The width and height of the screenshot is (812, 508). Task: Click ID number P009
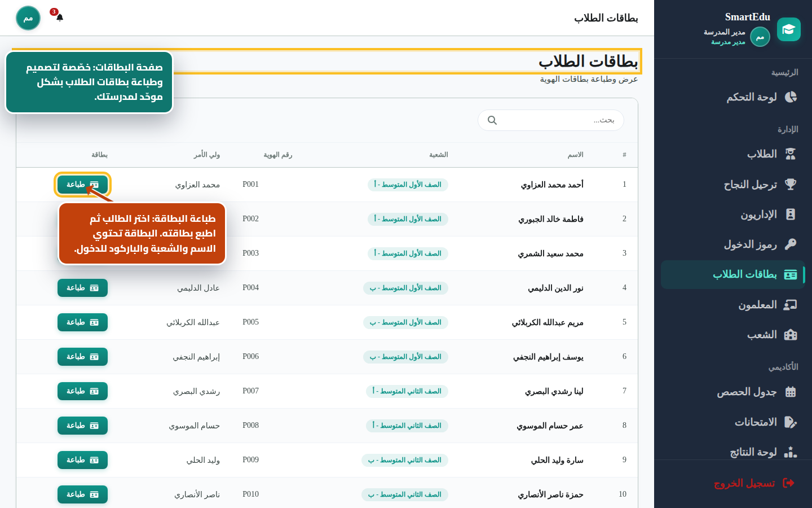251,460
